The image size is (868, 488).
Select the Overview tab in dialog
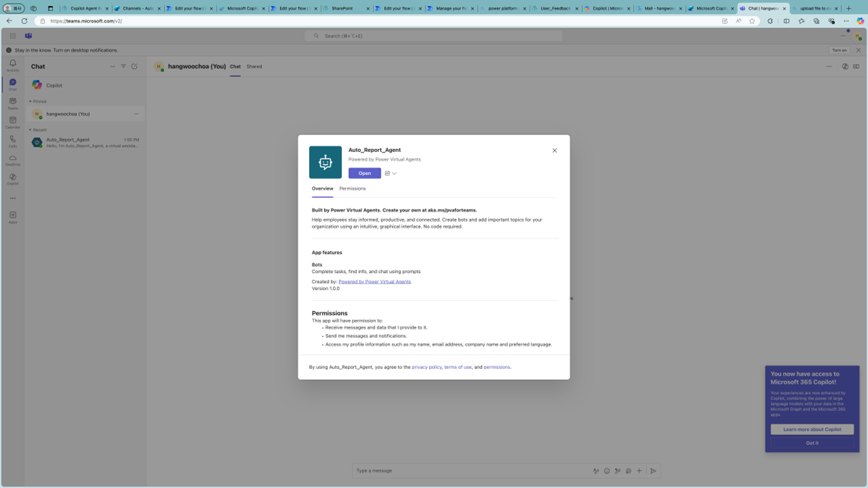(x=323, y=189)
